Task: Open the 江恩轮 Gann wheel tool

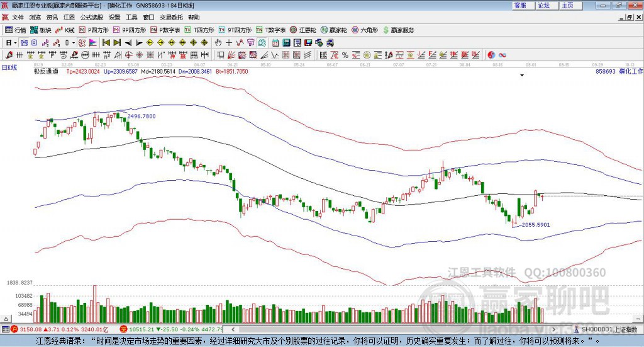Action: [x=303, y=30]
